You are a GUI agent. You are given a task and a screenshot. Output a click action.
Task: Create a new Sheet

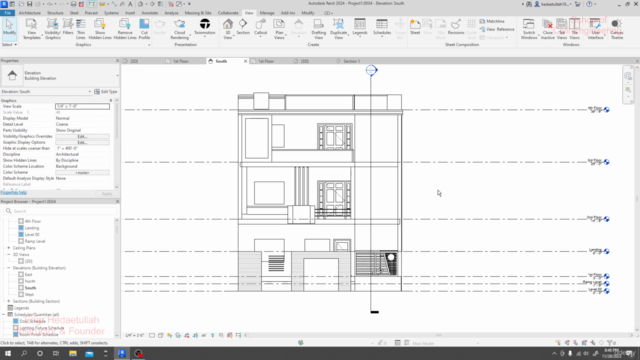(415, 27)
